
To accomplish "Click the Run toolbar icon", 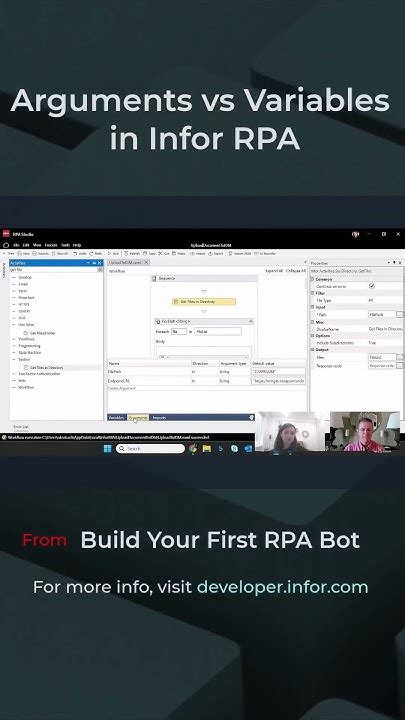I will pyautogui.click(x=113, y=253).
